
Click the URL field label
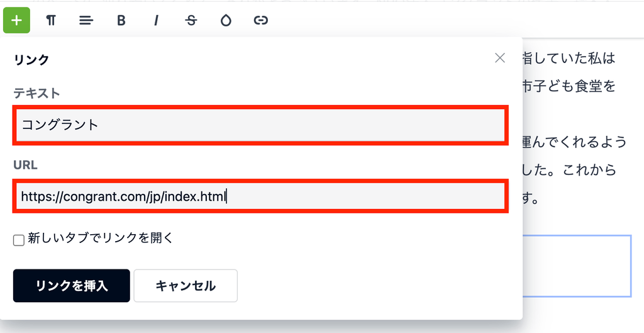click(25, 165)
